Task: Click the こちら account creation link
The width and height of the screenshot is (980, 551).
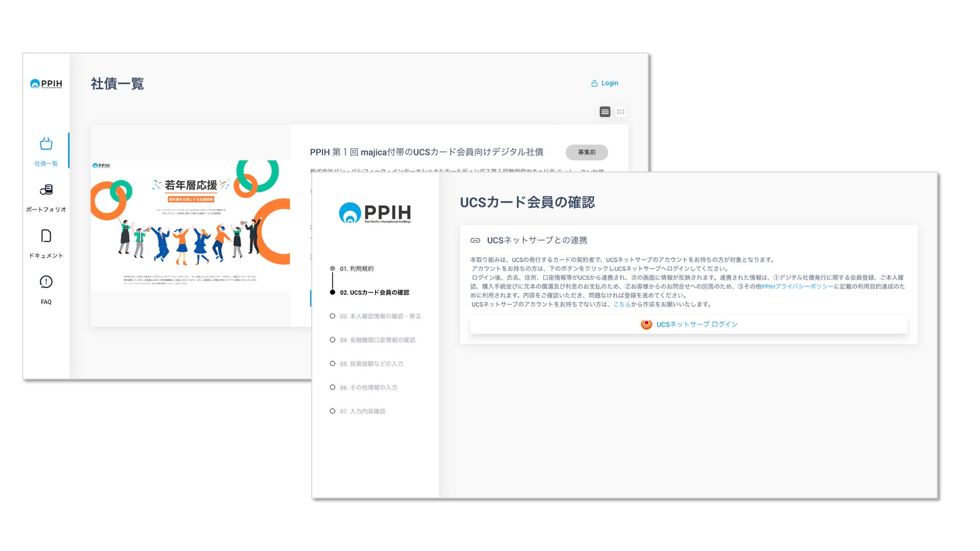Action: (x=622, y=304)
